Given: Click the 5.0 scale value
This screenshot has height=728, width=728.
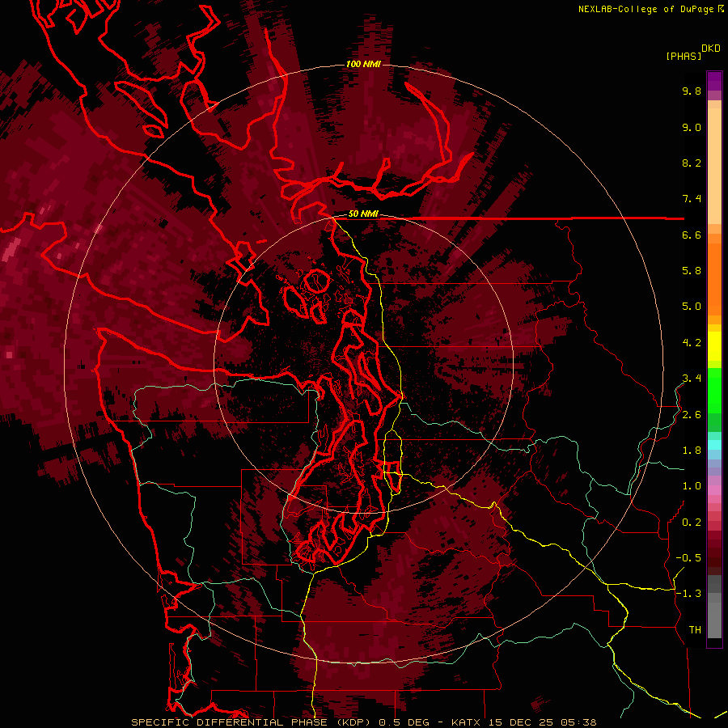Looking at the screenshot, I should [692, 307].
